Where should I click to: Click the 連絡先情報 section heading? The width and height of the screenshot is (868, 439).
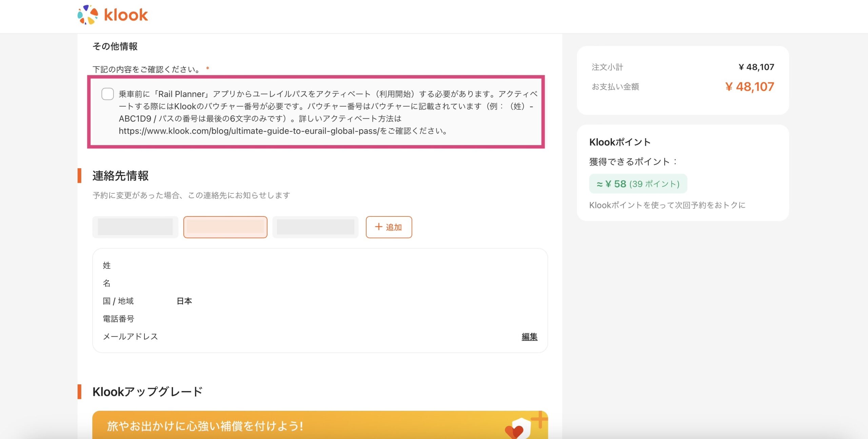click(x=120, y=176)
